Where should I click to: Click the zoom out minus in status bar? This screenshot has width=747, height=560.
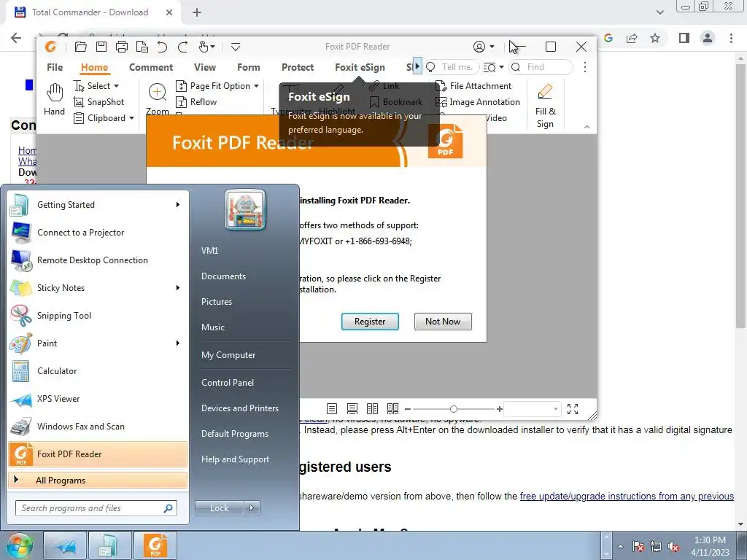pyautogui.click(x=407, y=409)
